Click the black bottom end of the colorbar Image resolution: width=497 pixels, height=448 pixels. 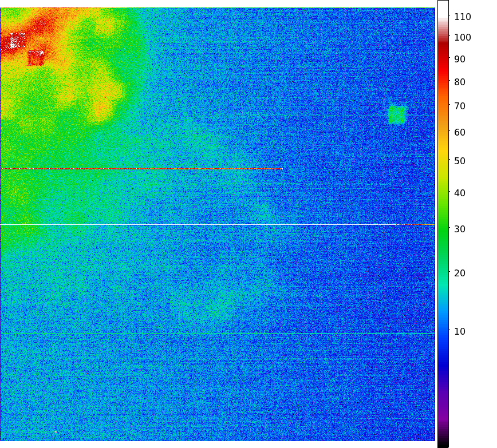click(x=443, y=444)
